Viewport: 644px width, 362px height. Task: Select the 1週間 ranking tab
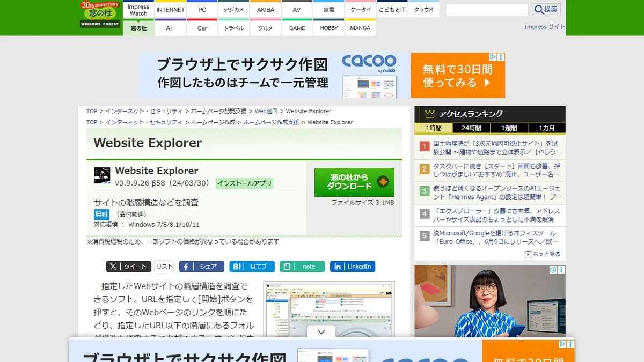click(509, 128)
